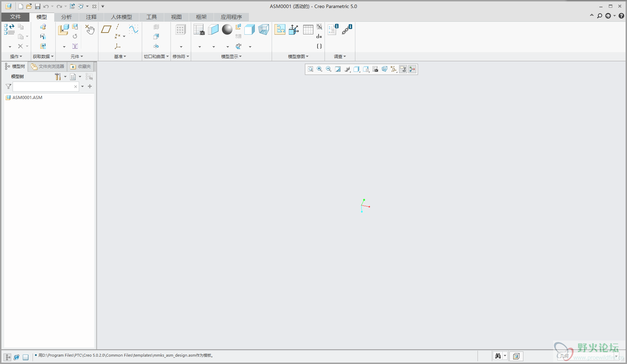Image resolution: width=627 pixels, height=364 pixels.
Task: Open the Sketch curve tool
Action: click(133, 29)
